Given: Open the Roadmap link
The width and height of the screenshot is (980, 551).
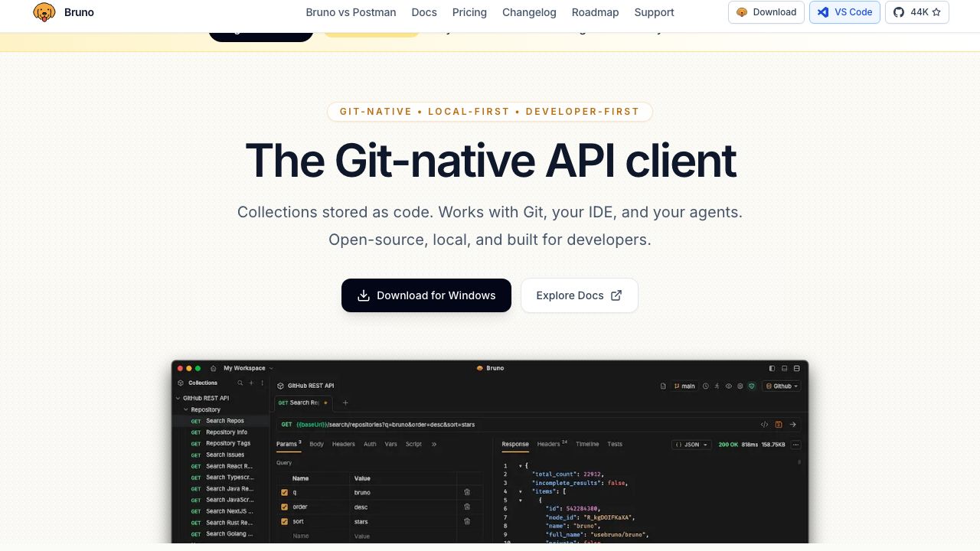Looking at the screenshot, I should pos(595,12).
